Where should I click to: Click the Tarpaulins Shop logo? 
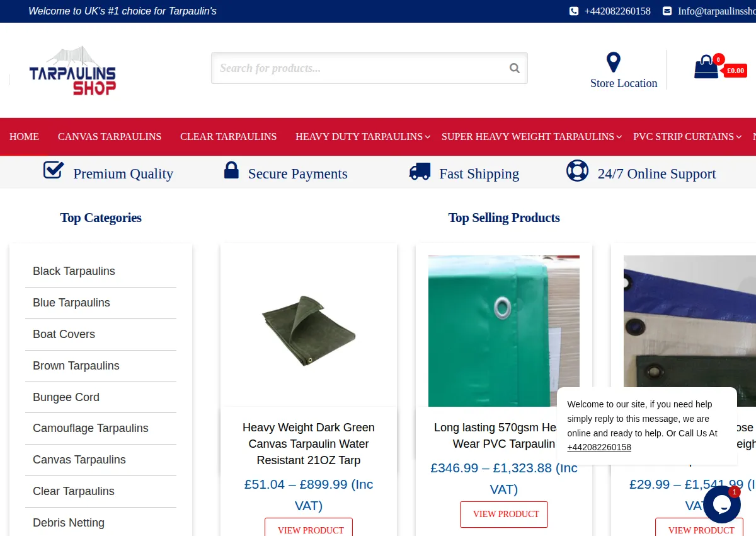pos(72,70)
